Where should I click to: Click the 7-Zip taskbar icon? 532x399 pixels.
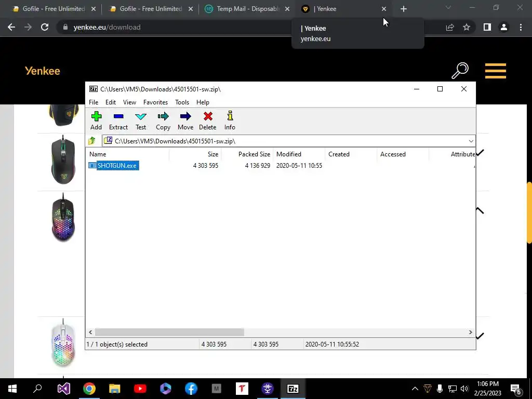coord(293,389)
